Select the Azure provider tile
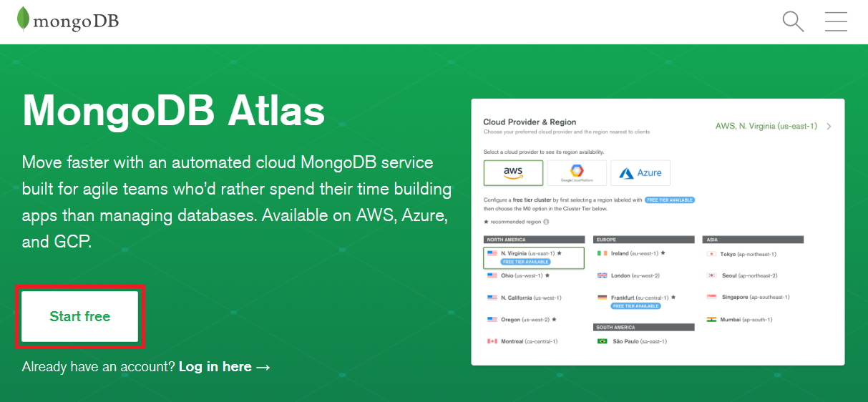Screen dimensions: 868x402 coord(640,172)
